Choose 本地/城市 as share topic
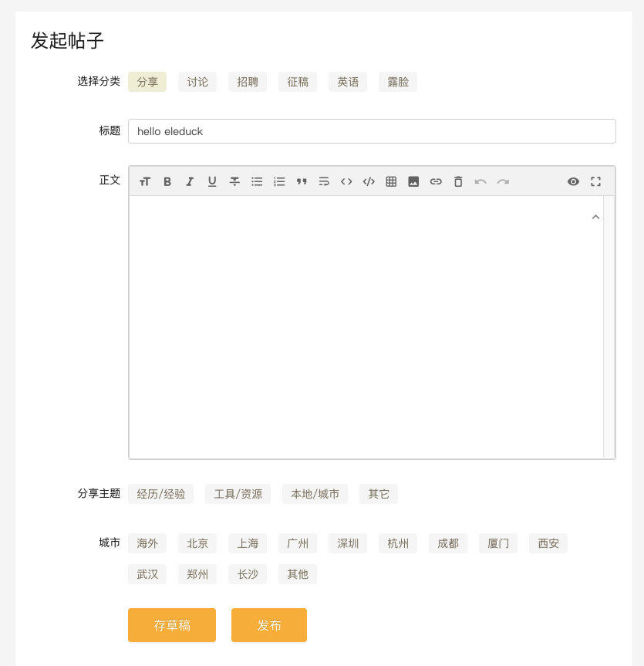 click(315, 494)
